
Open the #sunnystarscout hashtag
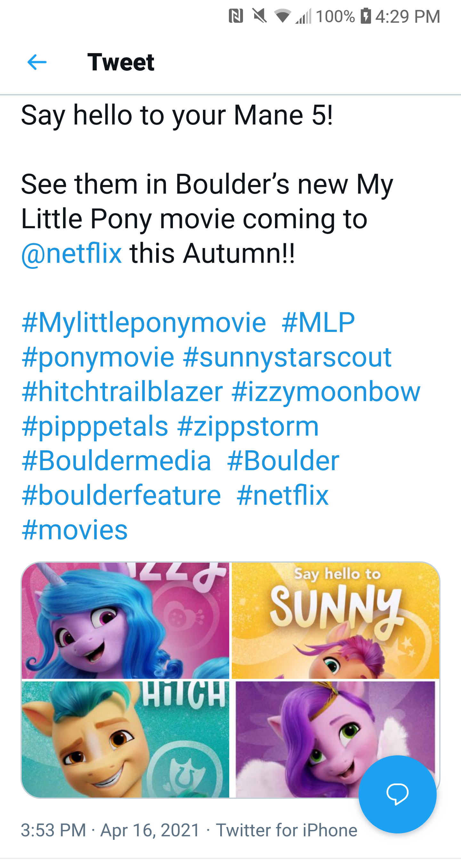coord(287,357)
